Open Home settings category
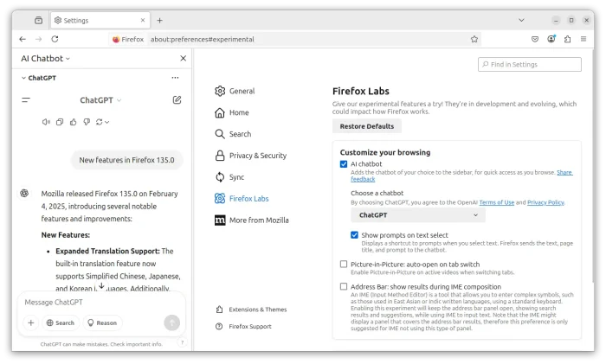Viewport: 606px width, 364px height. coord(232,112)
